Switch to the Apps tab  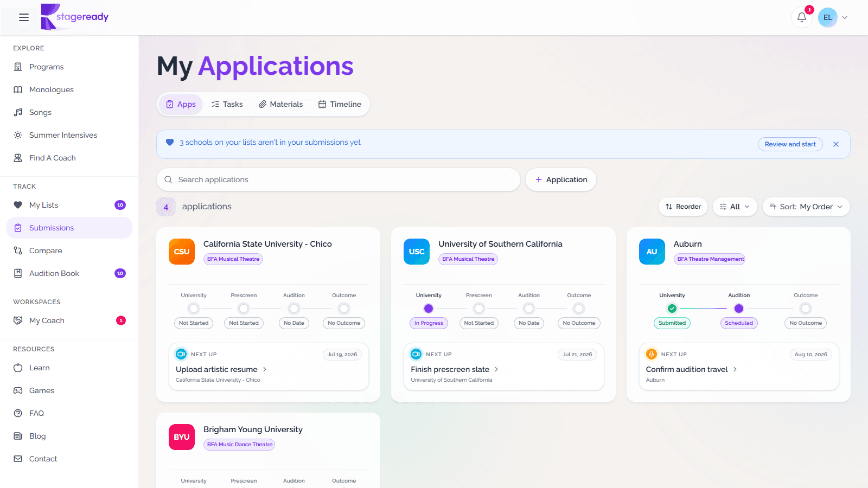click(x=181, y=104)
